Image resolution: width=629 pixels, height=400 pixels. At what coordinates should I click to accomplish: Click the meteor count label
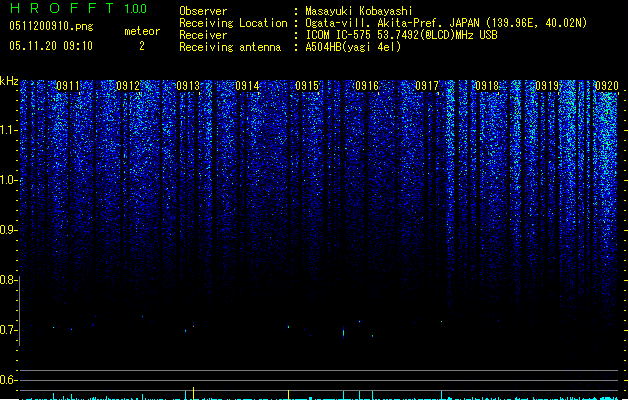click(x=142, y=31)
